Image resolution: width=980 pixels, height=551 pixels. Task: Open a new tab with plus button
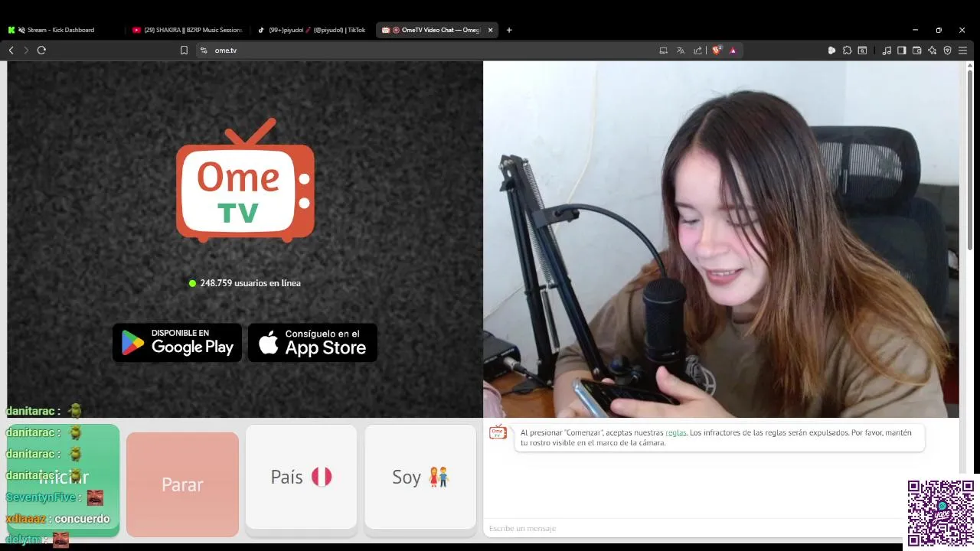tap(509, 30)
